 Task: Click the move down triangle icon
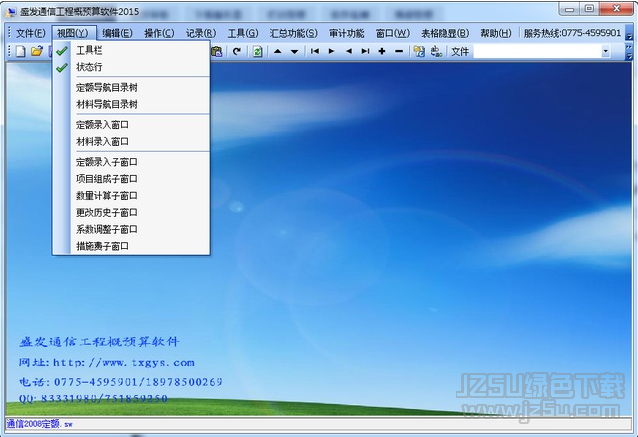tap(294, 52)
